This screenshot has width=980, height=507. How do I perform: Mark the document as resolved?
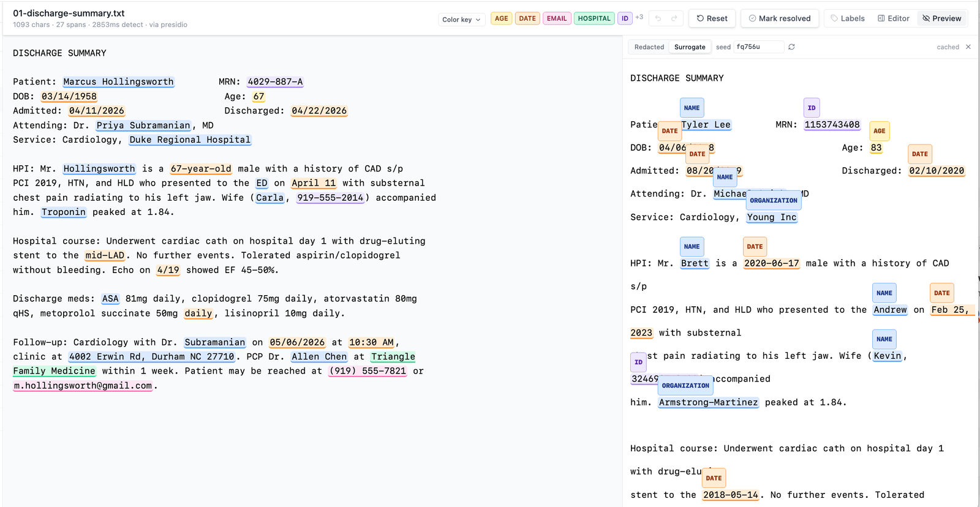pyautogui.click(x=780, y=18)
